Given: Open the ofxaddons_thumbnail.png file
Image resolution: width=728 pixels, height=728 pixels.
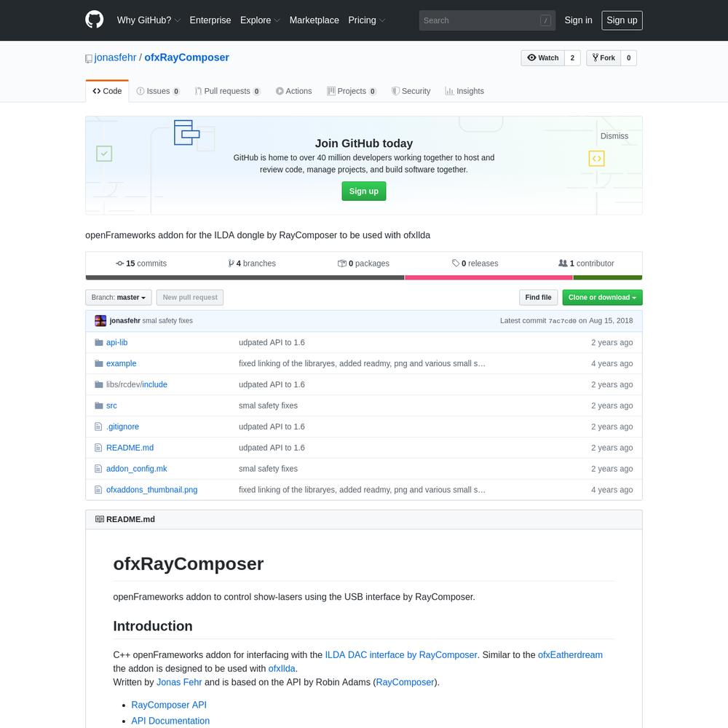Looking at the screenshot, I should tap(152, 490).
